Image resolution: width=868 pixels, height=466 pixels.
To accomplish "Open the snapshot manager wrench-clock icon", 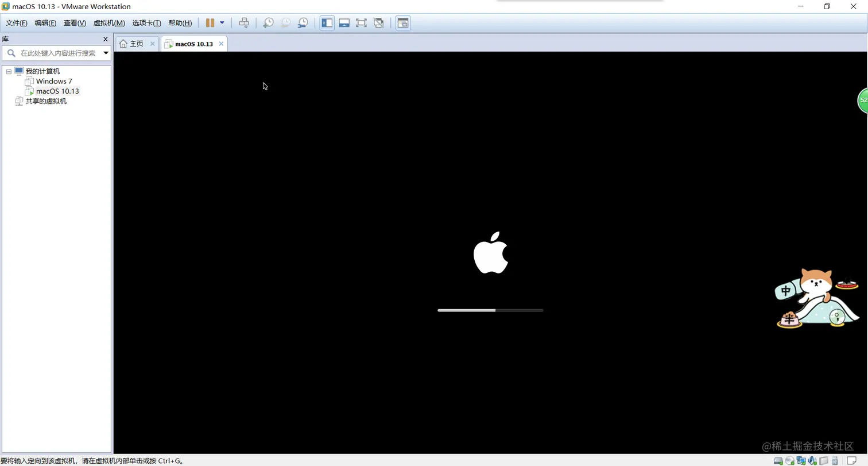I will tap(303, 23).
